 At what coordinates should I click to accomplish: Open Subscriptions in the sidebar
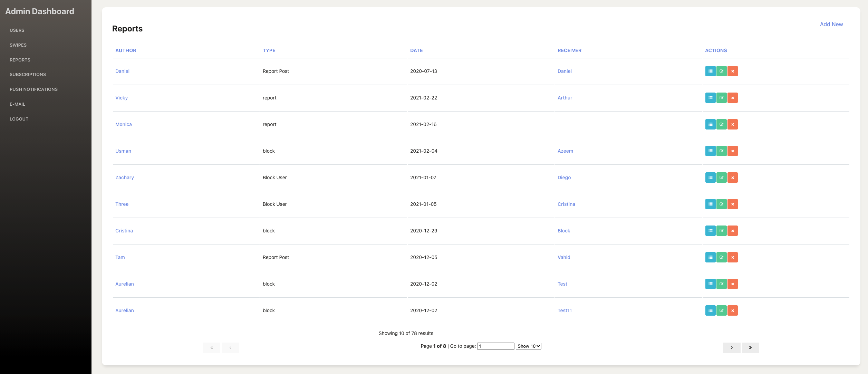tap(28, 75)
